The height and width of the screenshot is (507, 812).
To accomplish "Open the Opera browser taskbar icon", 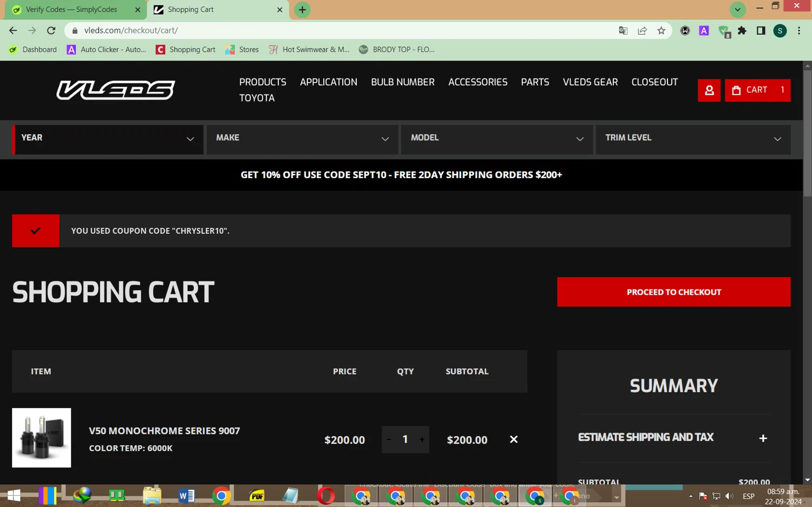I will pos(326,496).
